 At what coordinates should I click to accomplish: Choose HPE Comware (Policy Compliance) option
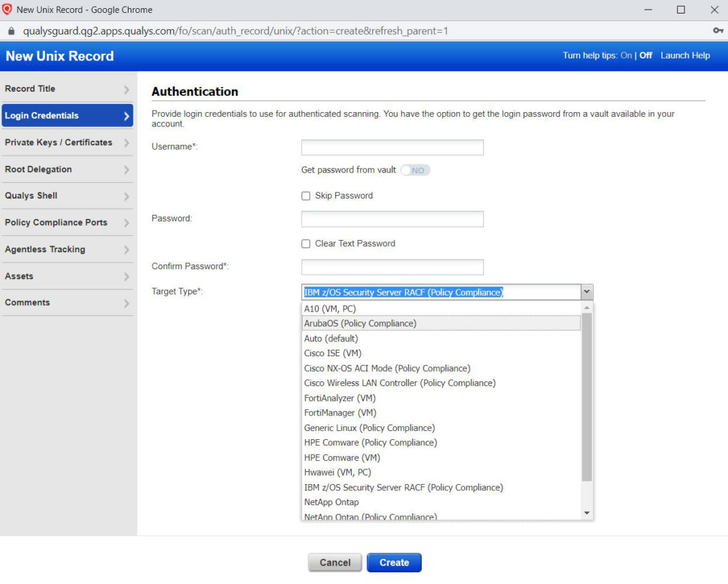point(441,443)
